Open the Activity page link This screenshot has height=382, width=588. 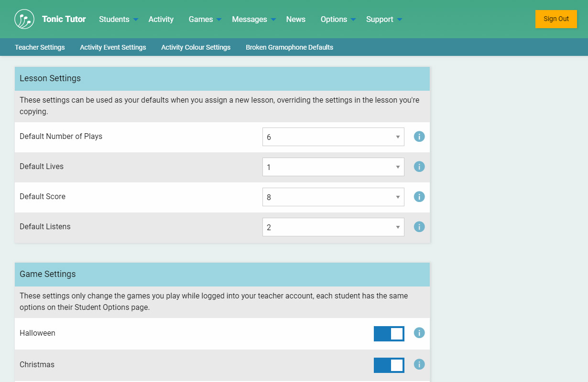coord(161,19)
